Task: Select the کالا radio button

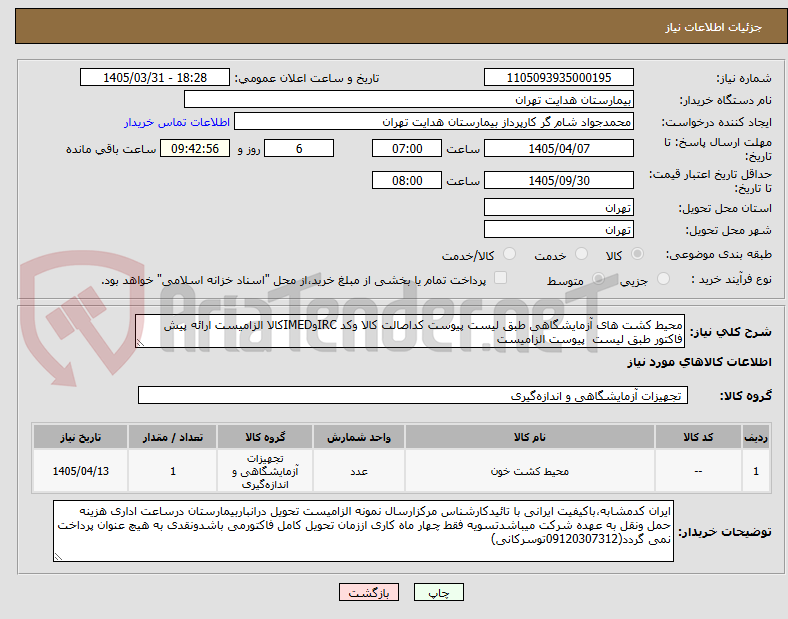Action: (637, 254)
